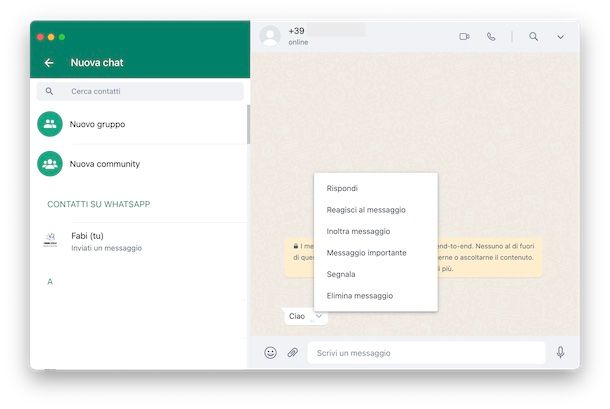Open the Nuovo gruppo entry

(140, 124)
